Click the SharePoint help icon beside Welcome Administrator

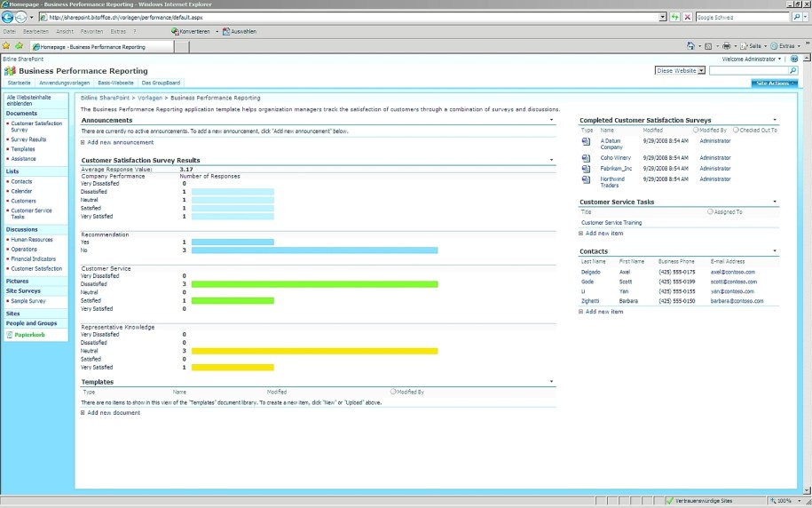point(794,59)
